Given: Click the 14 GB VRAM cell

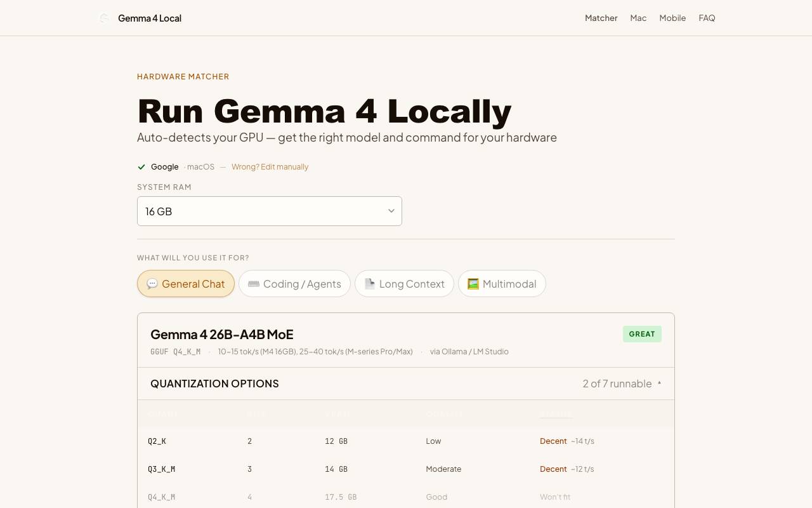Looking at the screenshot, I should [336, 469].
